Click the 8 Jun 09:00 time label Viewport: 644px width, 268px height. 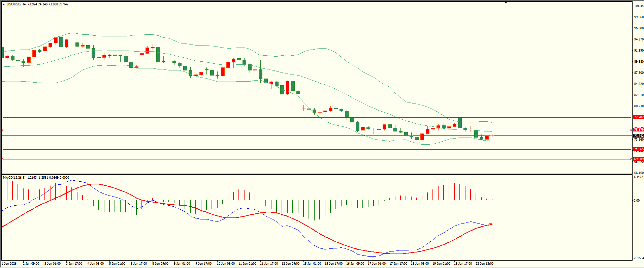160,264
